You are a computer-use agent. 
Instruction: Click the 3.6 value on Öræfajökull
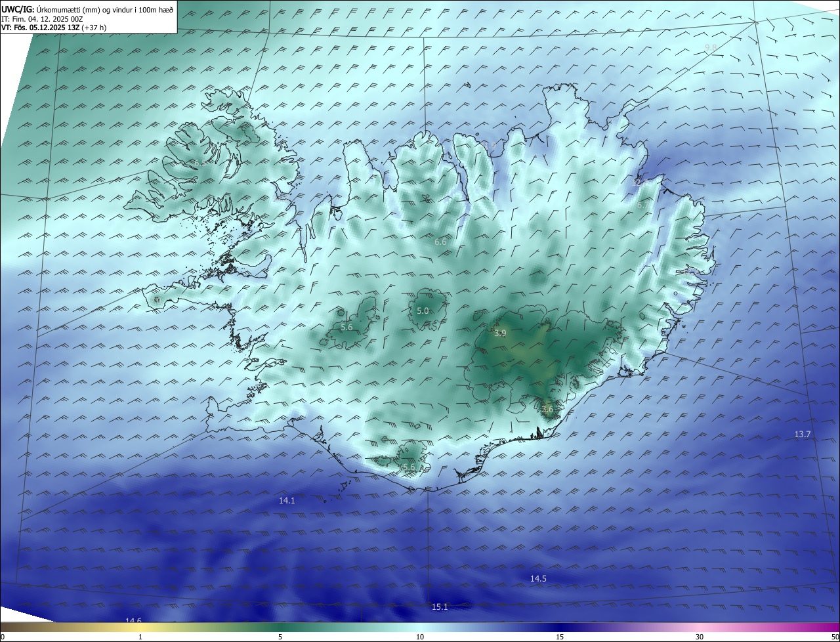(x=547, y=410)
